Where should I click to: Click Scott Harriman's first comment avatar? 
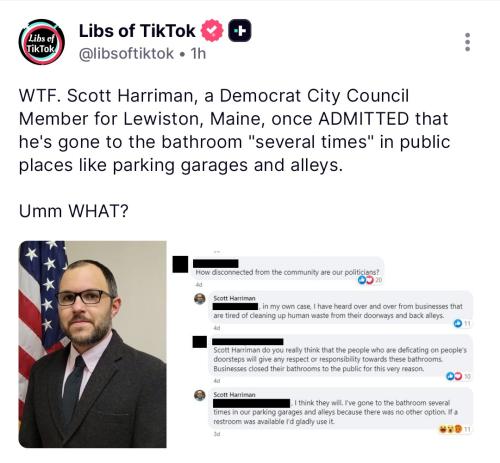pos(200,299)
